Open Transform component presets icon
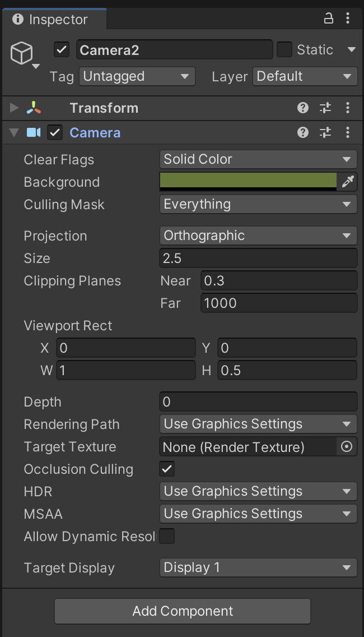The height and width of the screenshot is (637, 364). tap(325, 108)
